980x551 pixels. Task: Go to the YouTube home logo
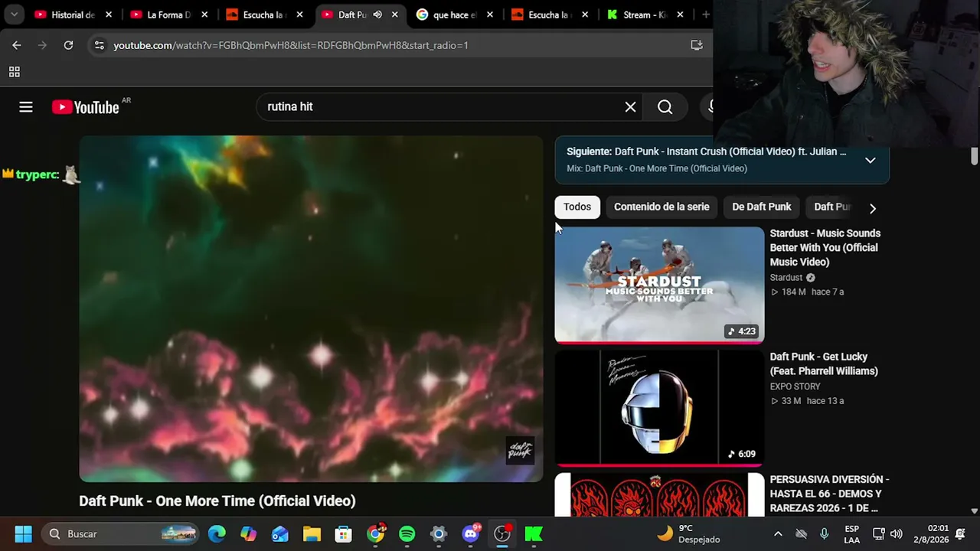(85, 107)
